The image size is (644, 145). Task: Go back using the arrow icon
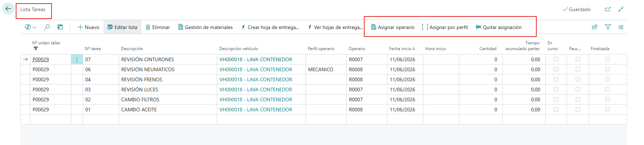[8, 9]
